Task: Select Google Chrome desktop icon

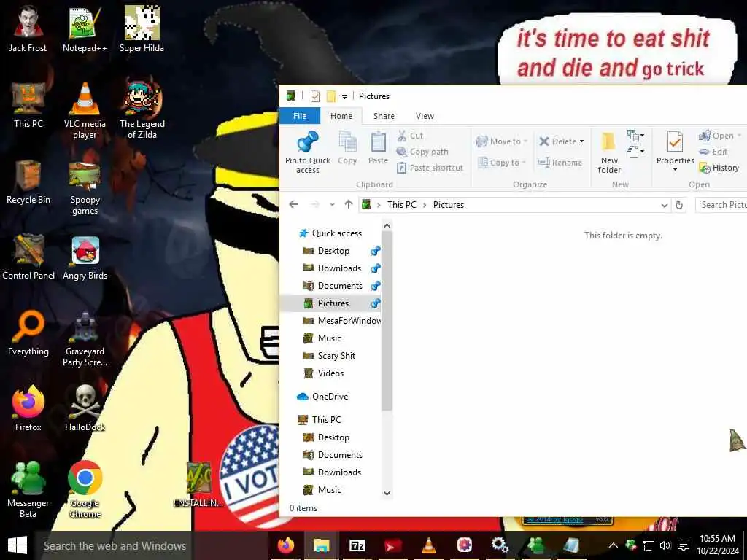Action: click(85, 489)
